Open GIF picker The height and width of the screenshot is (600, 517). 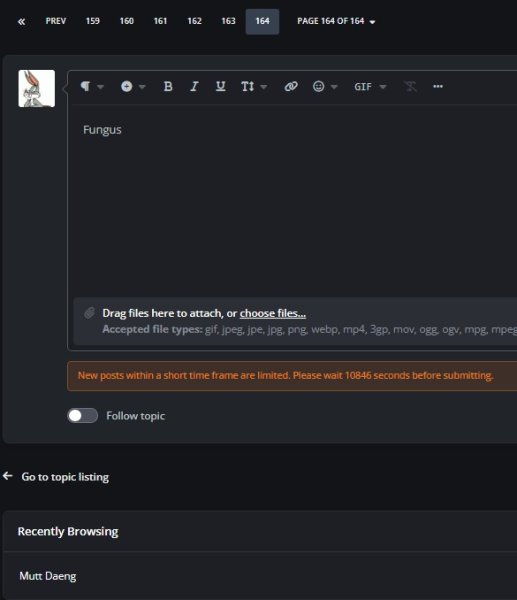tap(363, 87)
